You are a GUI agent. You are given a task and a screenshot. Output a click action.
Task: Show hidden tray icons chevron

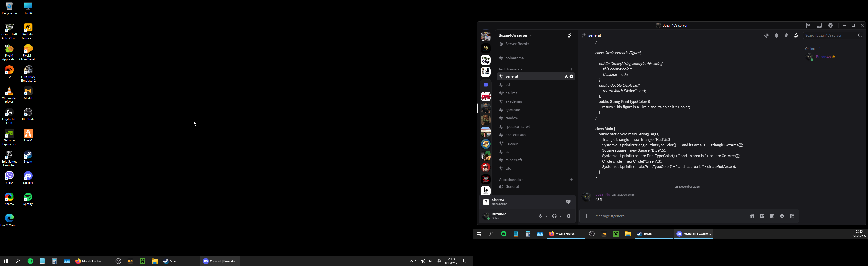coord(411,261)
